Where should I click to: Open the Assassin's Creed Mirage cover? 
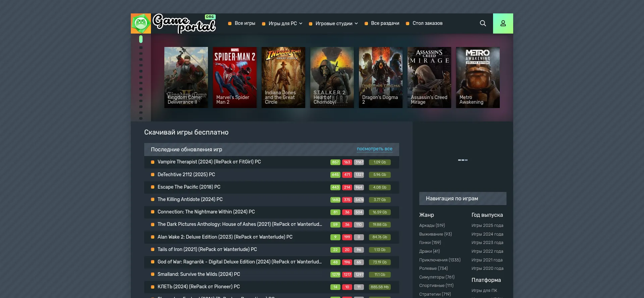429,78
